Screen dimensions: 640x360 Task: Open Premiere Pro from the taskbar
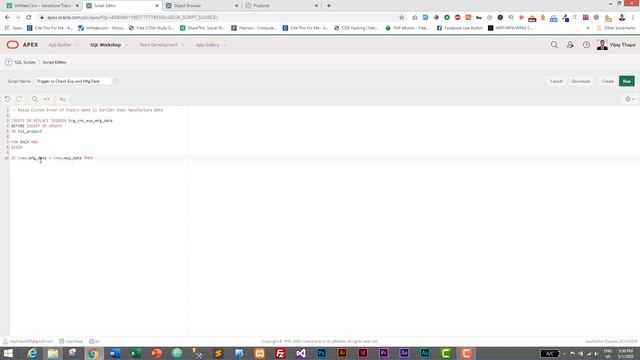pos(383,353)
